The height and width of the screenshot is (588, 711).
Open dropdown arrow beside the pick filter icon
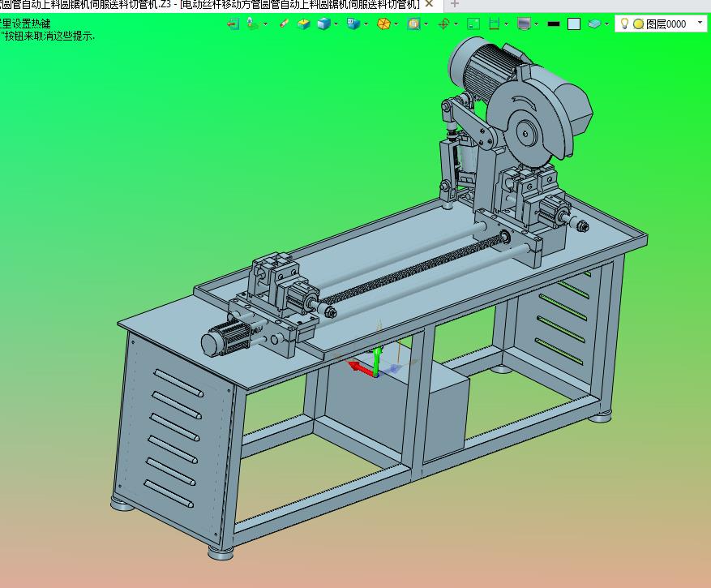point(266,24)
